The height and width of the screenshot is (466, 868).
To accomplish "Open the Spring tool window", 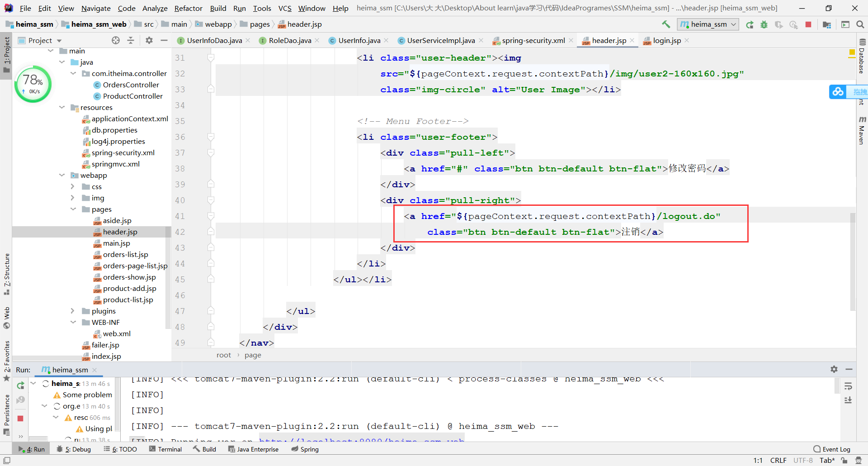I will (x=305, y=449).
